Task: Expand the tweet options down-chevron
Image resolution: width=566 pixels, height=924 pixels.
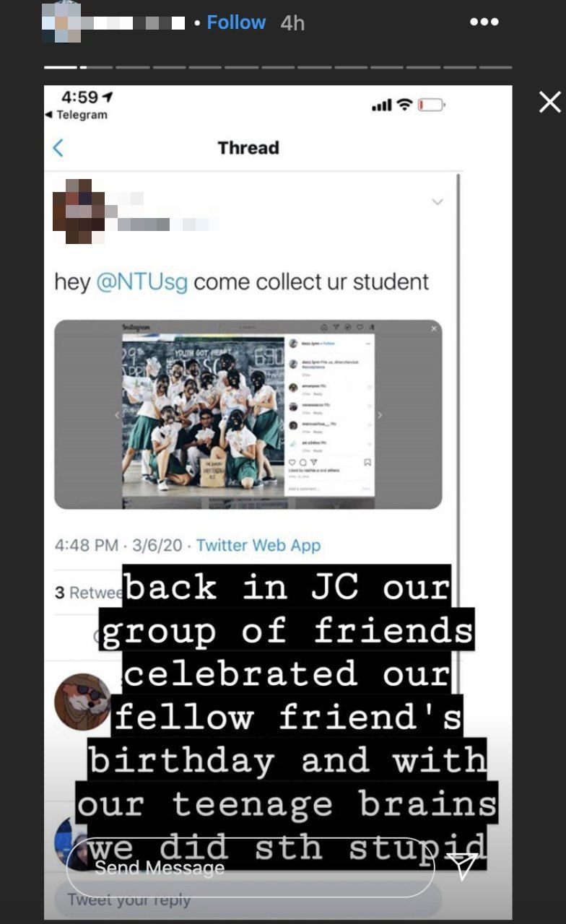Action: pos(437,201)
